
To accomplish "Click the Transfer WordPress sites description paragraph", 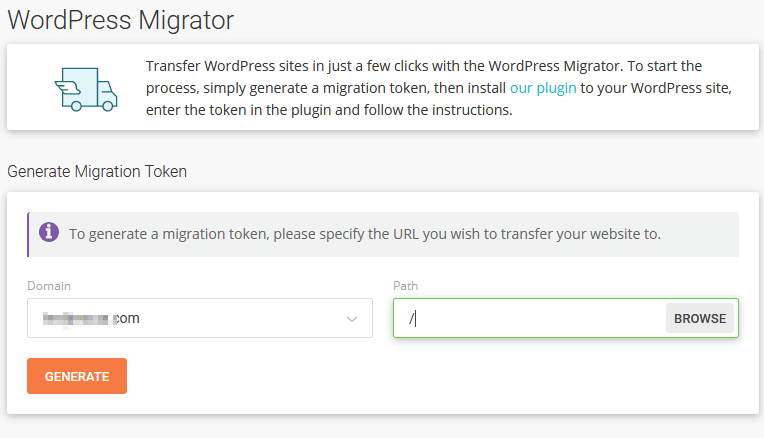I will [439, 88].
